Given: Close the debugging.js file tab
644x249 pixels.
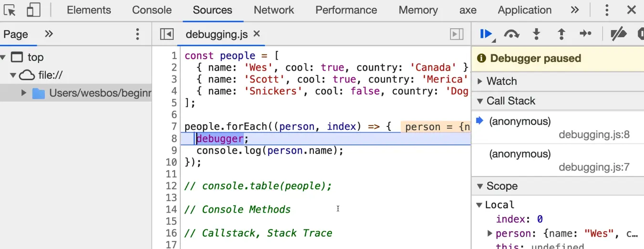Looking at the screenshot, I should tap(257, 34).
